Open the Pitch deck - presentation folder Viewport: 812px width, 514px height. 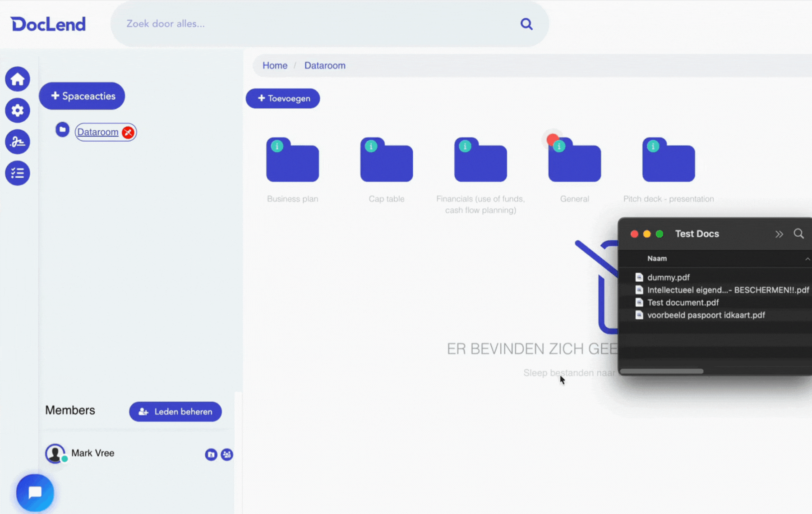[x=669, y=160]
